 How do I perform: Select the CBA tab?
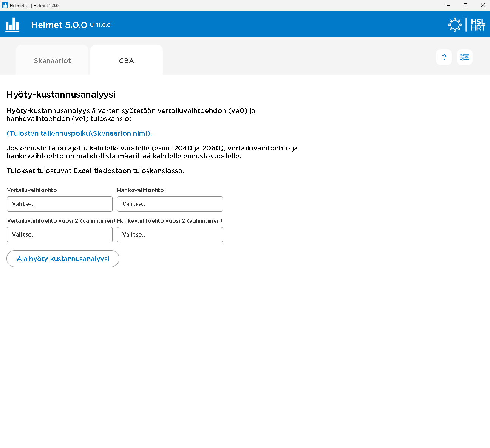coord(126,61)
